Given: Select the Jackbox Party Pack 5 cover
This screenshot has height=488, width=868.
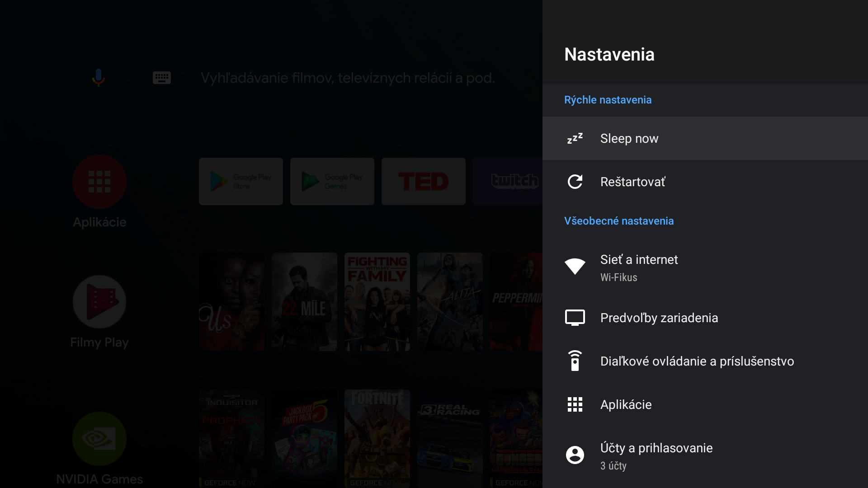Looking at the screenshot, I should click(x=305, y=438).
